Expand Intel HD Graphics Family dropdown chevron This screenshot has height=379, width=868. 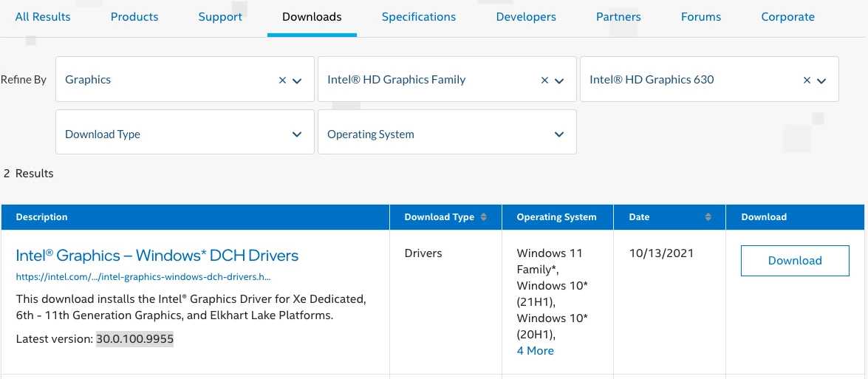(x=559, y=81)
